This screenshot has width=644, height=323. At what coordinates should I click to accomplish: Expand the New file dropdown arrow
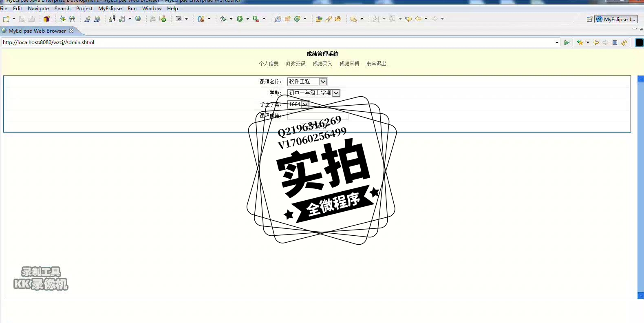pos(14,19)
